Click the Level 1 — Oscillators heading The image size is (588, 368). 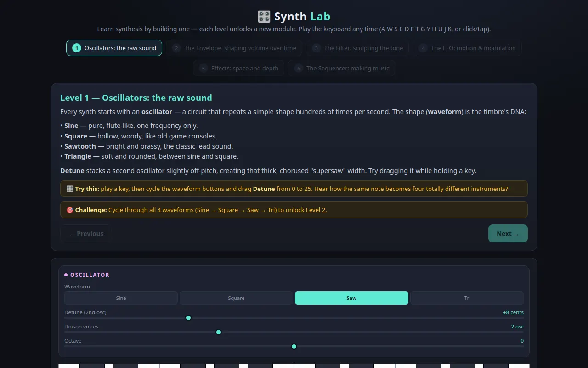136,98
